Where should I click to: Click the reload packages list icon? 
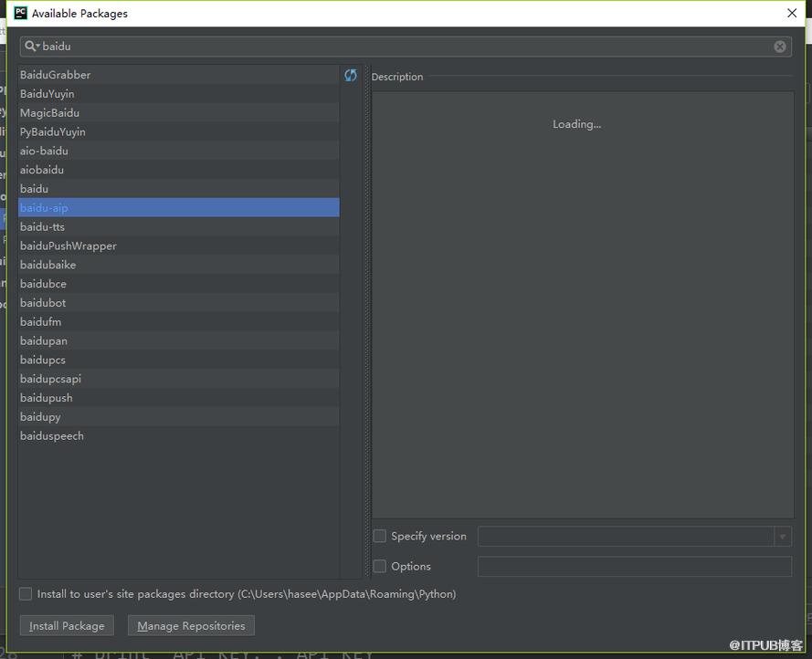click(351, 75)
